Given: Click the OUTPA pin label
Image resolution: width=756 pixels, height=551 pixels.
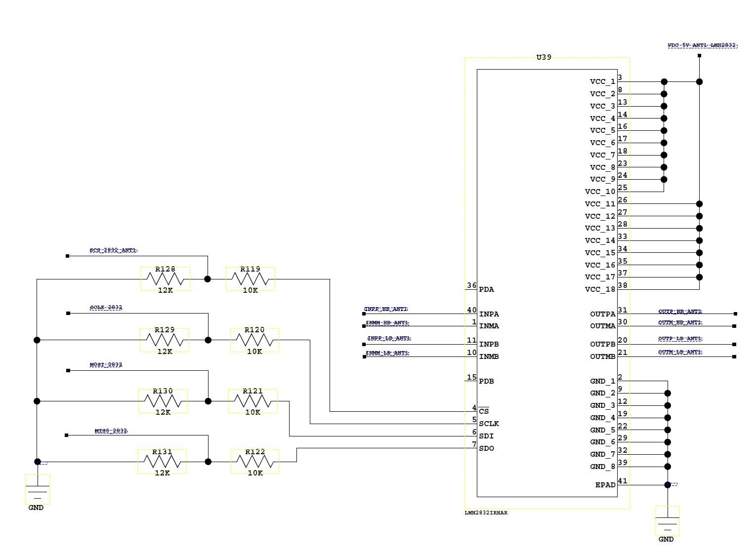Looking at the screenshot, I should (x=603, y=314).
